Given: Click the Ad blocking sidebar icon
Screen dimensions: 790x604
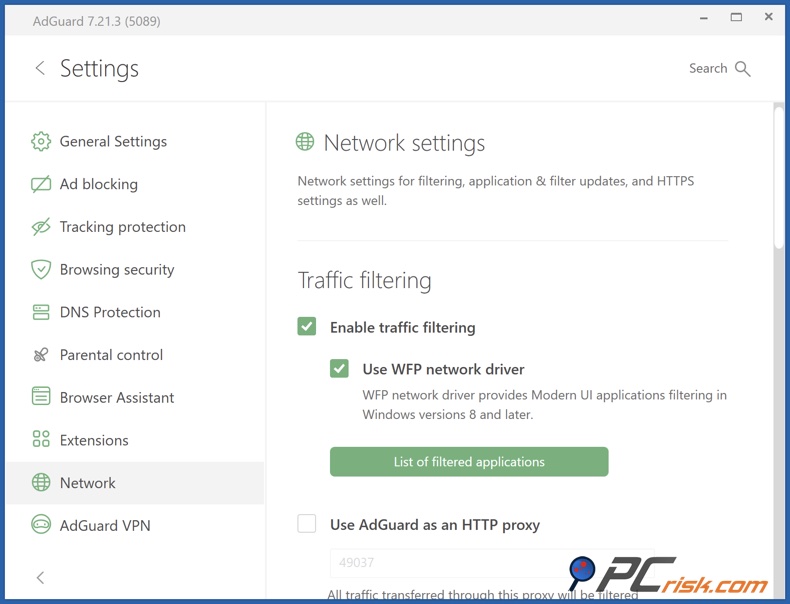Looking at the screenshot, I should (41, 184).
